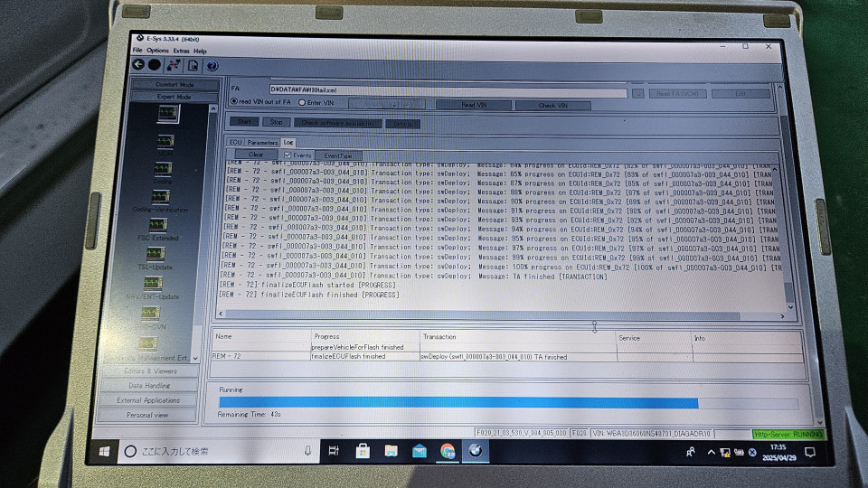
Task: Click the Stop button
Action: [277, 122]
